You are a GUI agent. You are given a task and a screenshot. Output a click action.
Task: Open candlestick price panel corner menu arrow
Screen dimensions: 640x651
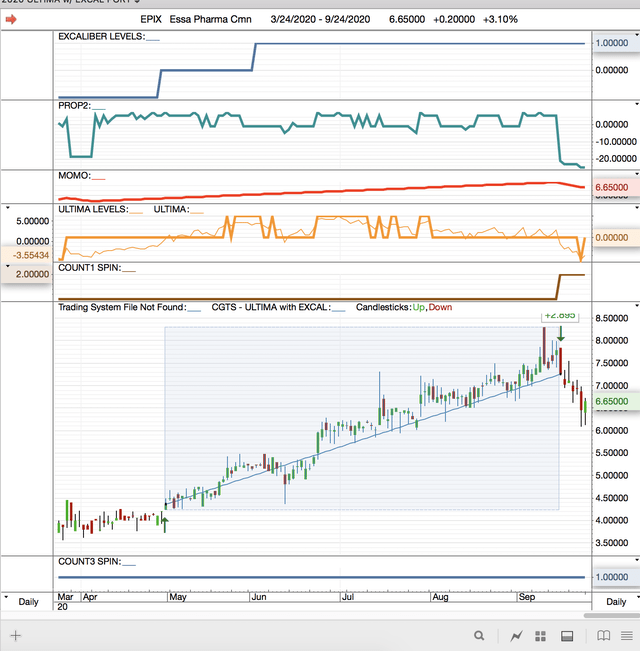[637, 306]
